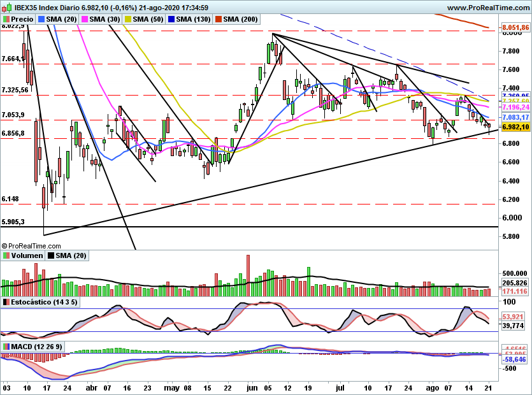Click the SMA (30) magenta legend icon
The height and width of the screenshot is (395, 532).
coord(84,19)
